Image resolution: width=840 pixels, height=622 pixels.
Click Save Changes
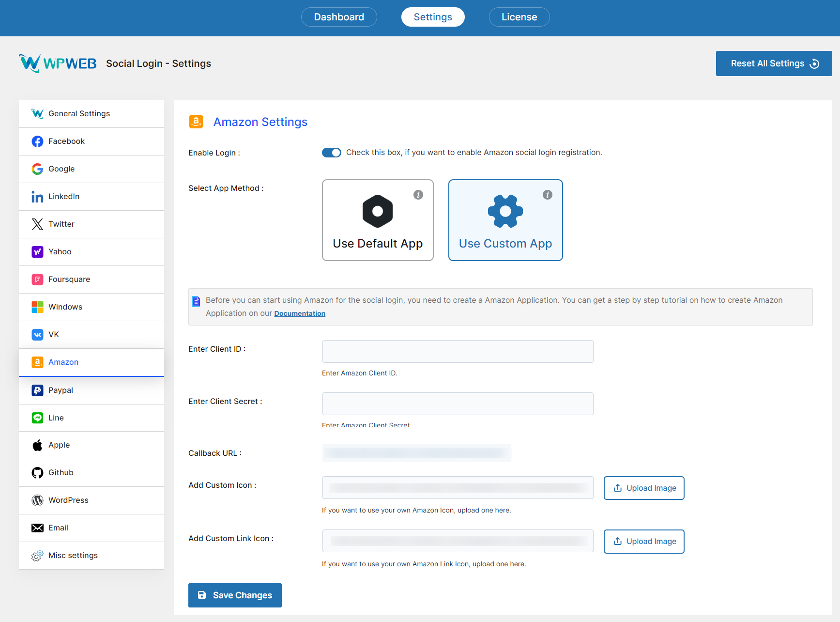coord(235,595)
